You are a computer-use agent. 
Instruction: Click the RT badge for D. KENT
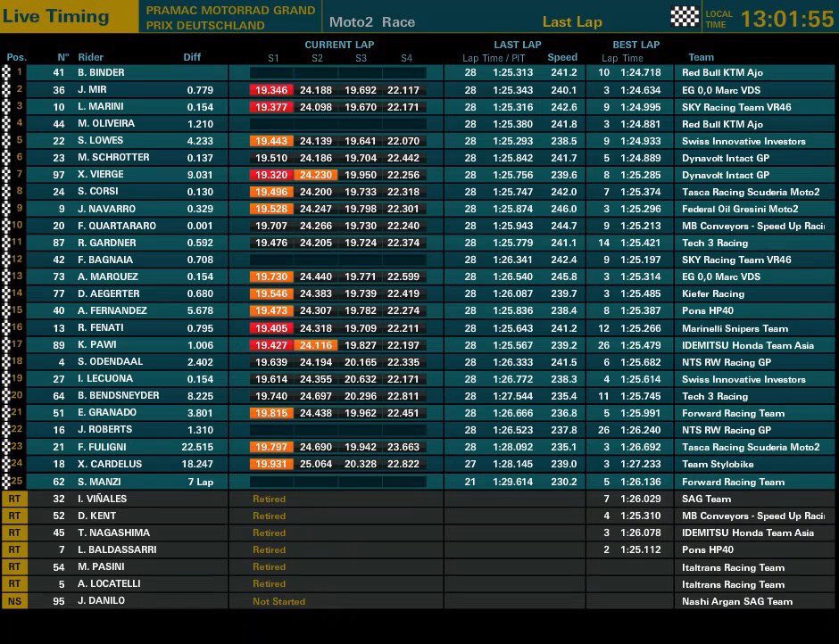[14, 516]
